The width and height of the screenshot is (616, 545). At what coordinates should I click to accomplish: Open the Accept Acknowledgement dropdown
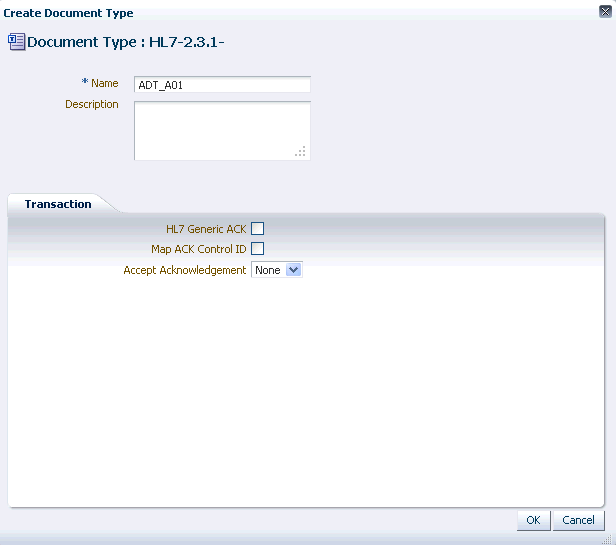click(277, 270)
